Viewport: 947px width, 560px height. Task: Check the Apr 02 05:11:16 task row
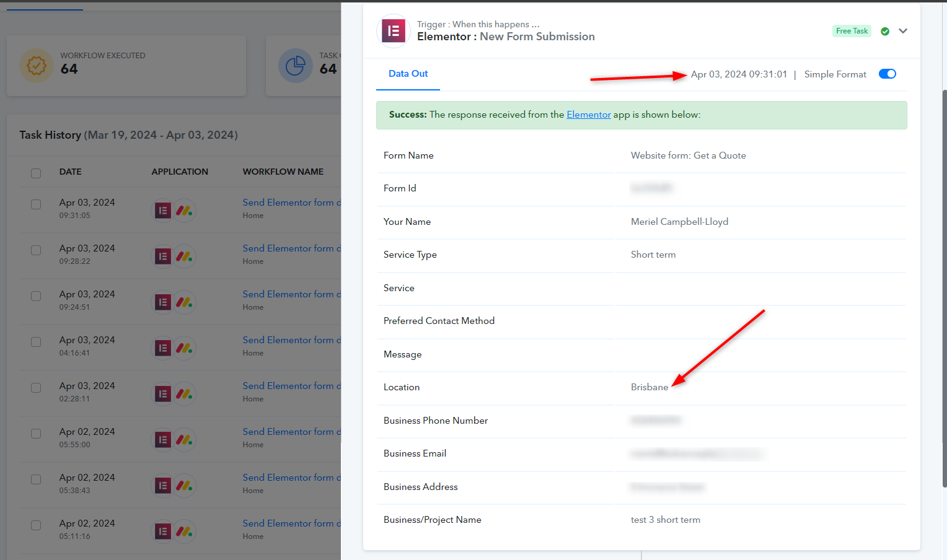36,525
